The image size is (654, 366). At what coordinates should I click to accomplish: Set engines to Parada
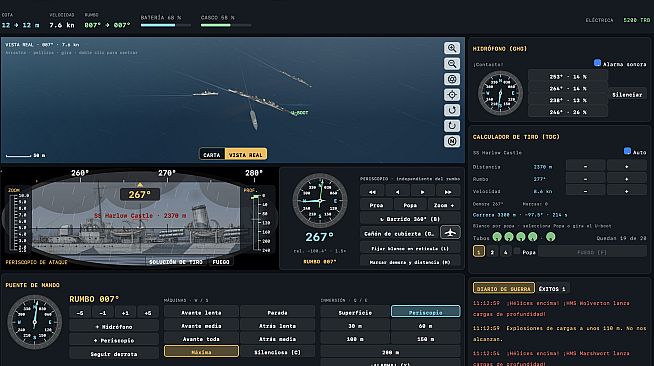point(277,312)
